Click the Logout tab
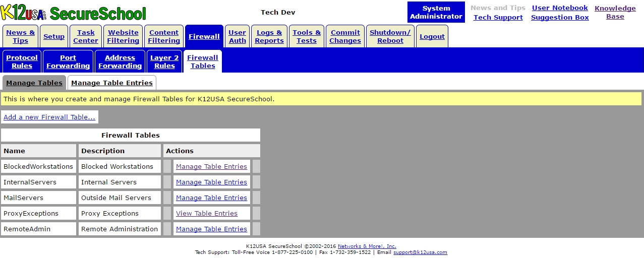The width and height of the screenshot is (644, 258). [432, 36]
